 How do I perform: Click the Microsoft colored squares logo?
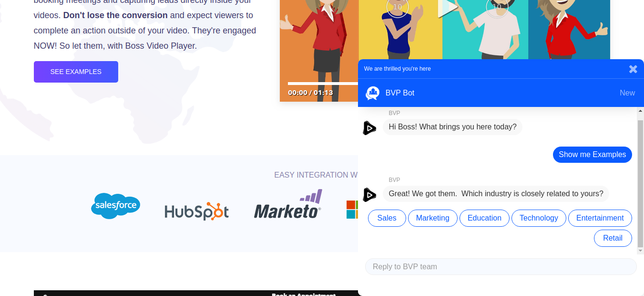(x=352, y=210)
